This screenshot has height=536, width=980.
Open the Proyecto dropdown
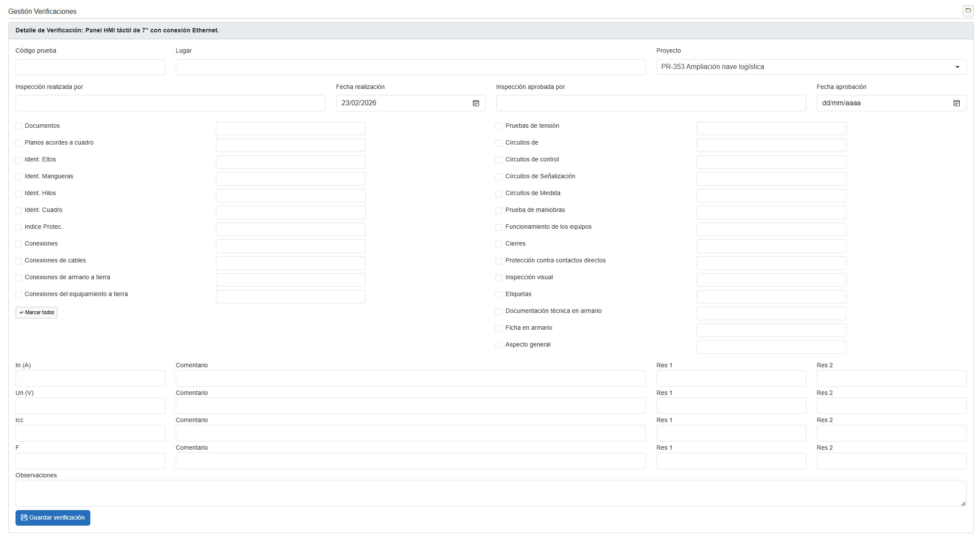click(x=811, y=67)
